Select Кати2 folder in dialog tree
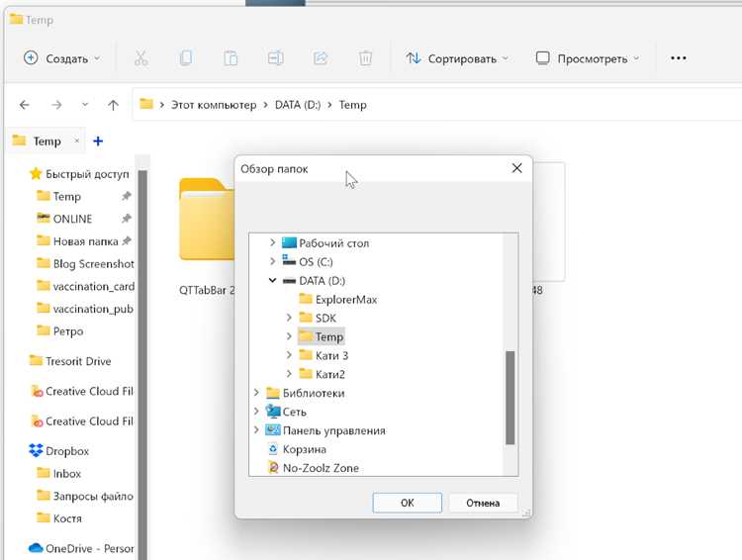Screen dimensions: 742x560 (x=322, y=374)
